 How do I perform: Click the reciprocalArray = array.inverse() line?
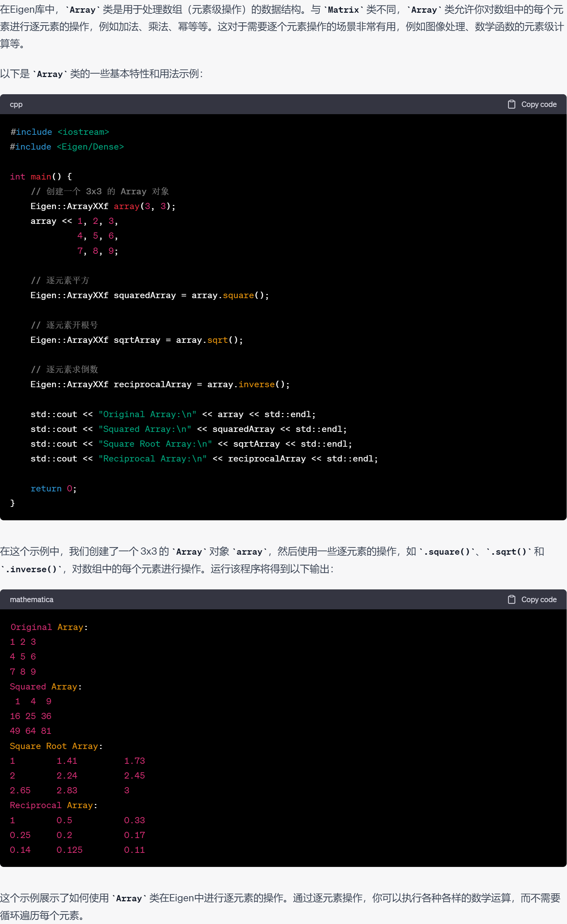[160, 384]
